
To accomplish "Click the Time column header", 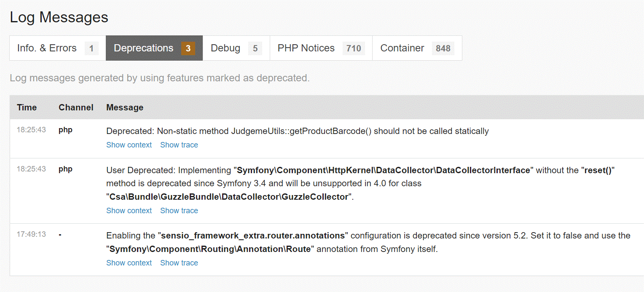I will click(x=27, y=107).
